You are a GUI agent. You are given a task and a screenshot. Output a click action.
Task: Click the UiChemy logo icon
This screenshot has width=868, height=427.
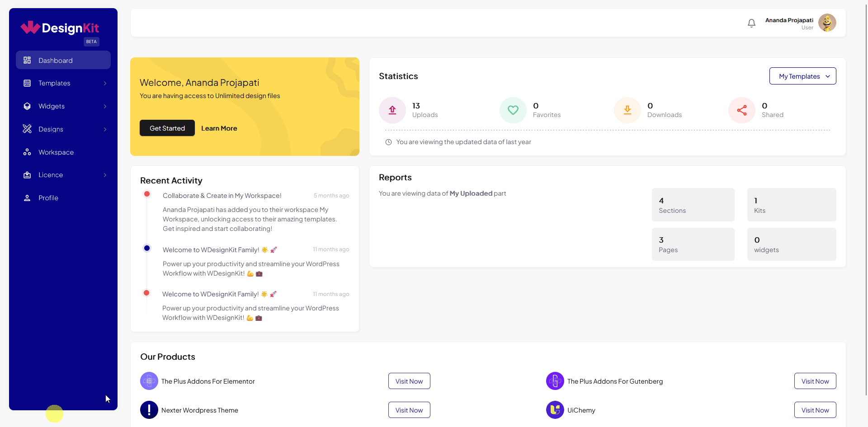click(x=555, y=410)
